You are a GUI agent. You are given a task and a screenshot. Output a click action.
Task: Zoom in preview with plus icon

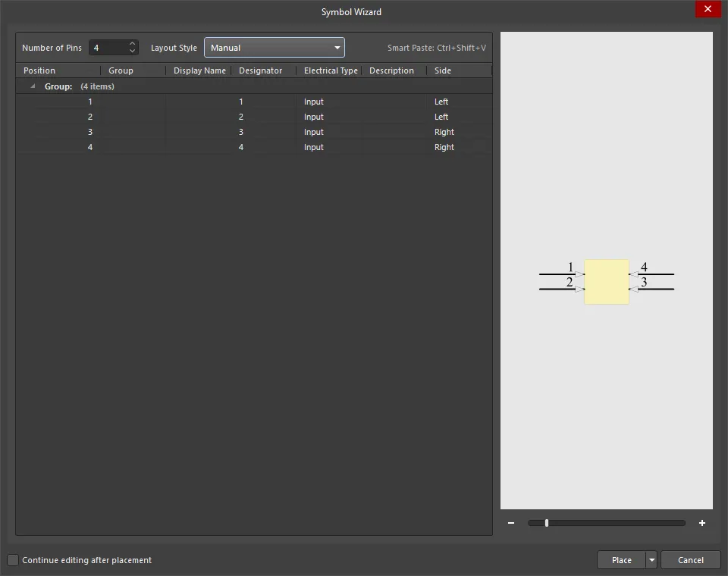[702, 523]
